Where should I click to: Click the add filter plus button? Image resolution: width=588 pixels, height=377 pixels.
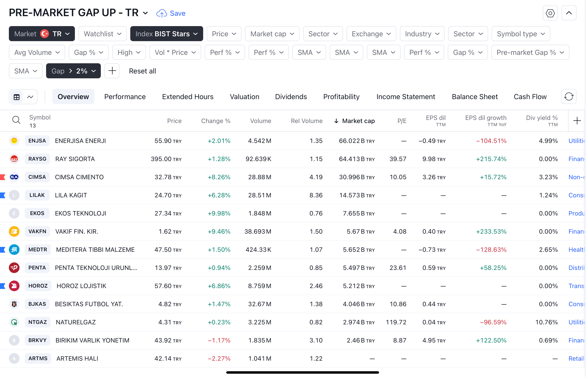(113, 71)
